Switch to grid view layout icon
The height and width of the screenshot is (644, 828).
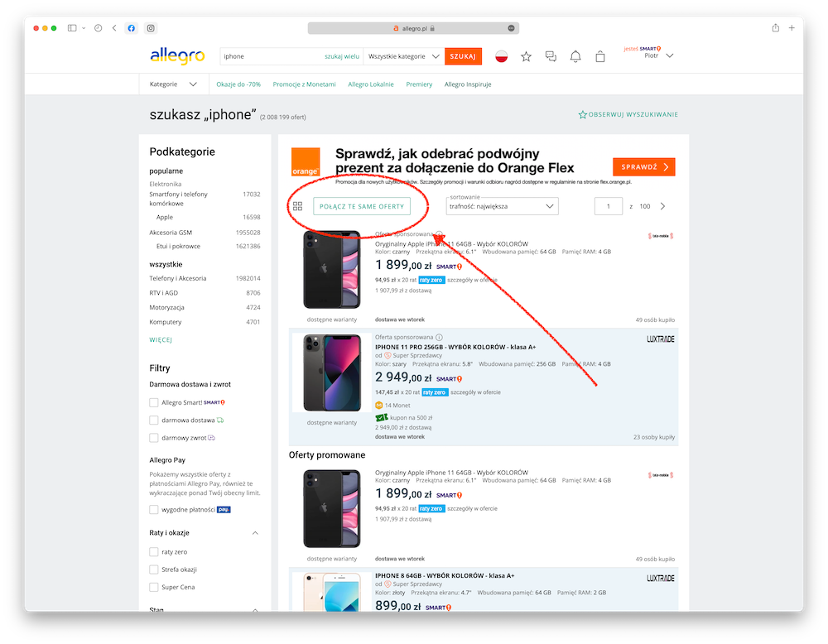tap(298, 206)
